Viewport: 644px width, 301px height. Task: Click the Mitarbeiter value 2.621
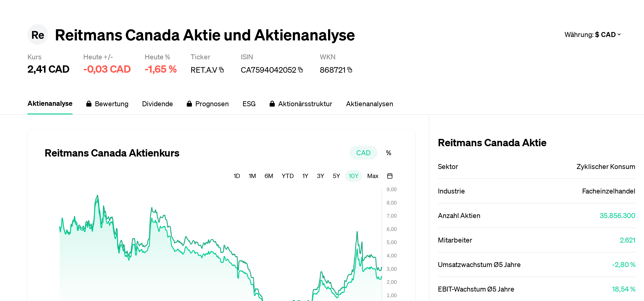[x=627, y=240]
